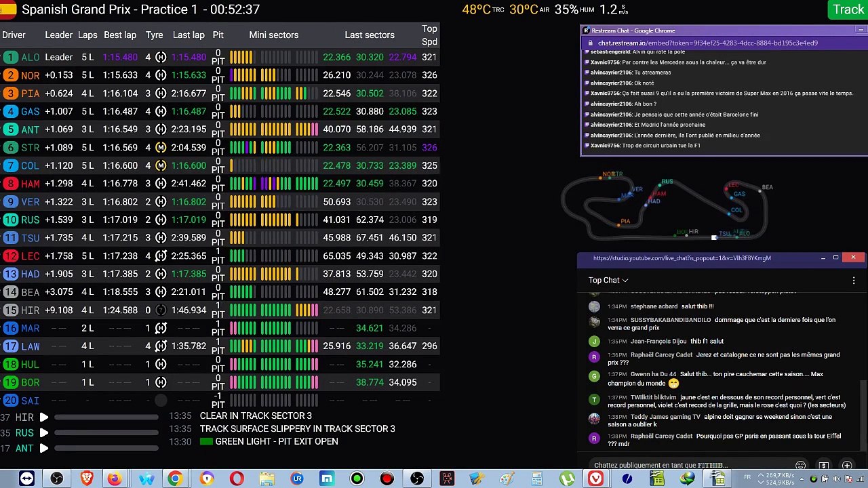Select PIA position 3 badge
The height and width of the screenshot is (488, 868).
[10, 94]
